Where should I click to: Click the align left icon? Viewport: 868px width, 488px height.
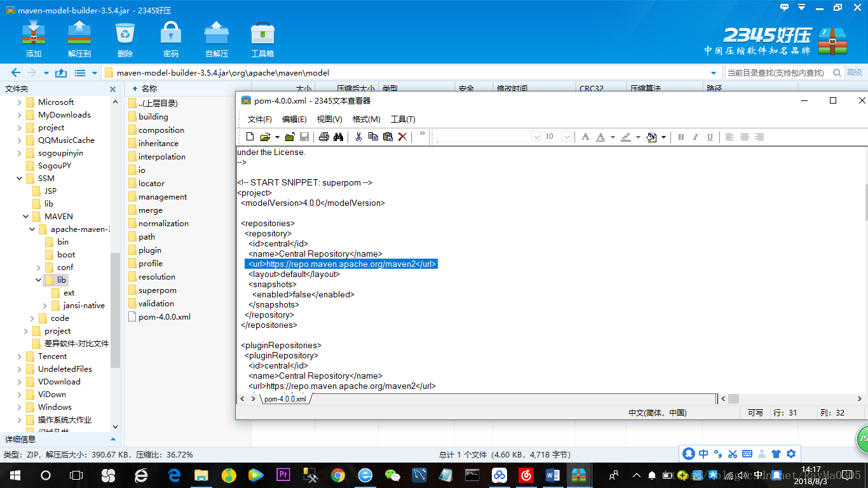(x=729, y=137)
